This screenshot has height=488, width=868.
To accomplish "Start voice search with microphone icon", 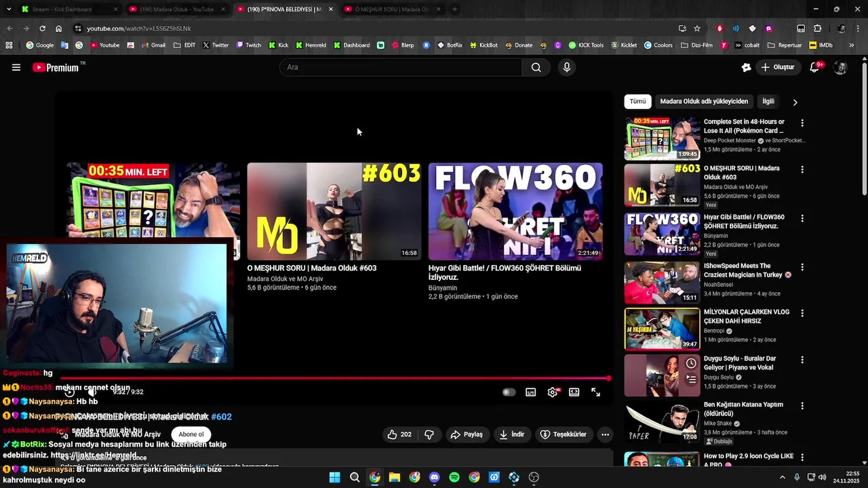I will pos(567,67).
